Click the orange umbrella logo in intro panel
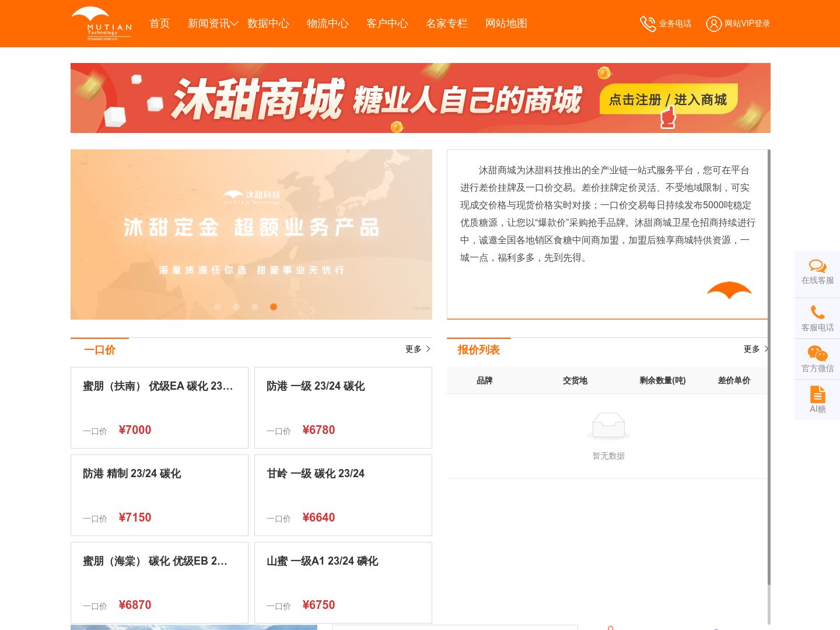This screenshot has width=840, height=630. [729, 290]
